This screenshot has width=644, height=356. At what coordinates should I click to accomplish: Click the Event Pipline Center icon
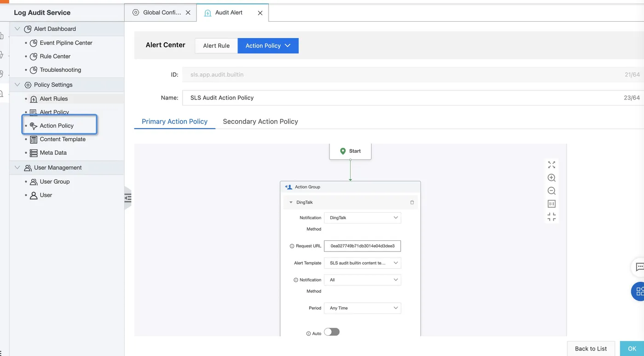pyautogui.click(x=34, y=43)
